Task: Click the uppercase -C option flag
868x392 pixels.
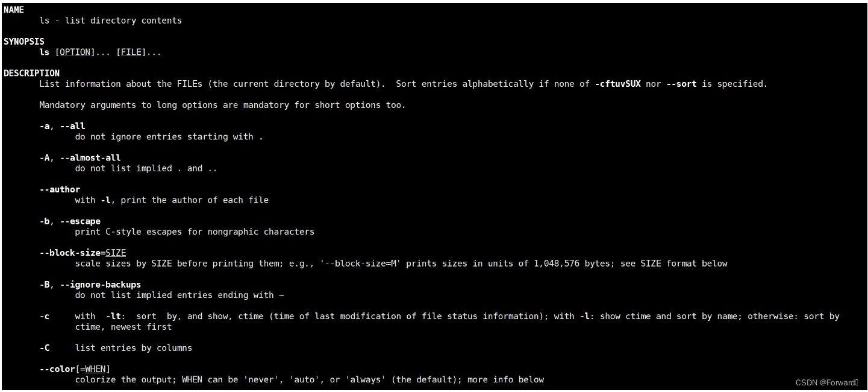Action: click(45, 348)
